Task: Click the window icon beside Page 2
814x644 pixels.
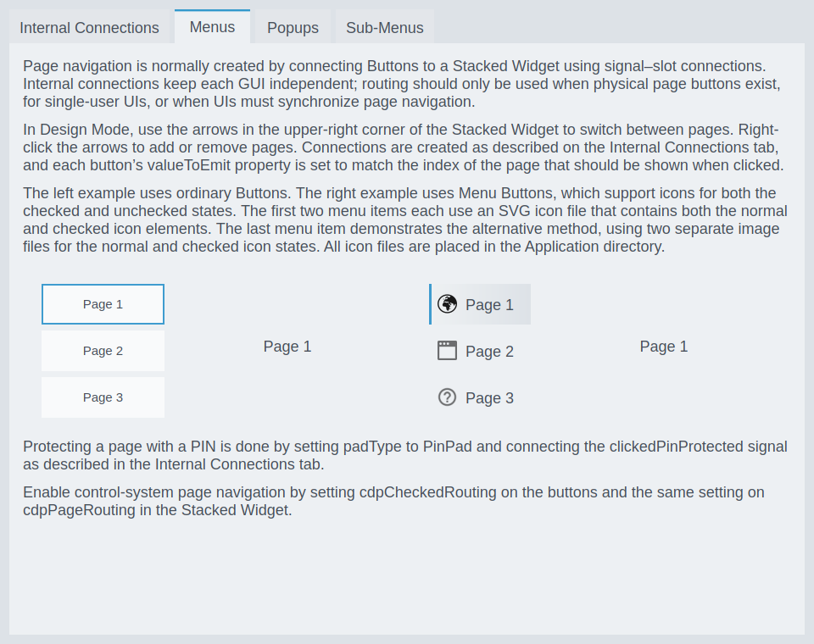Action: click(x=448, y=351)
